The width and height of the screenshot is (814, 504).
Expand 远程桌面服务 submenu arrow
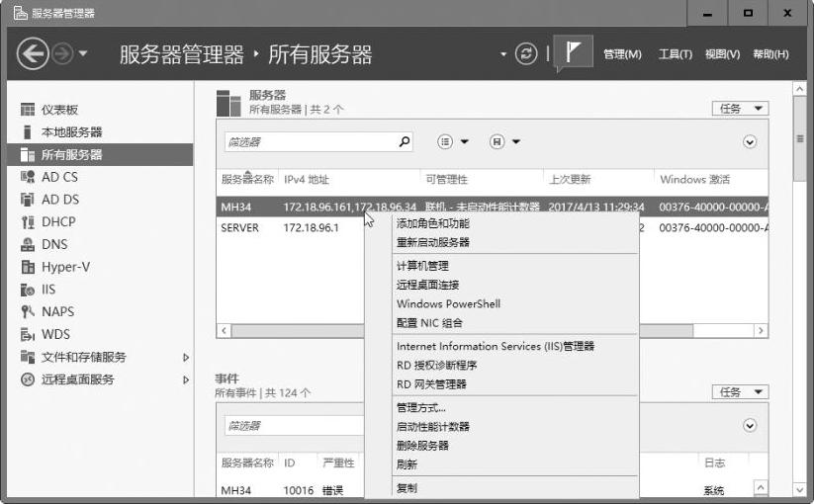point(186,379)
